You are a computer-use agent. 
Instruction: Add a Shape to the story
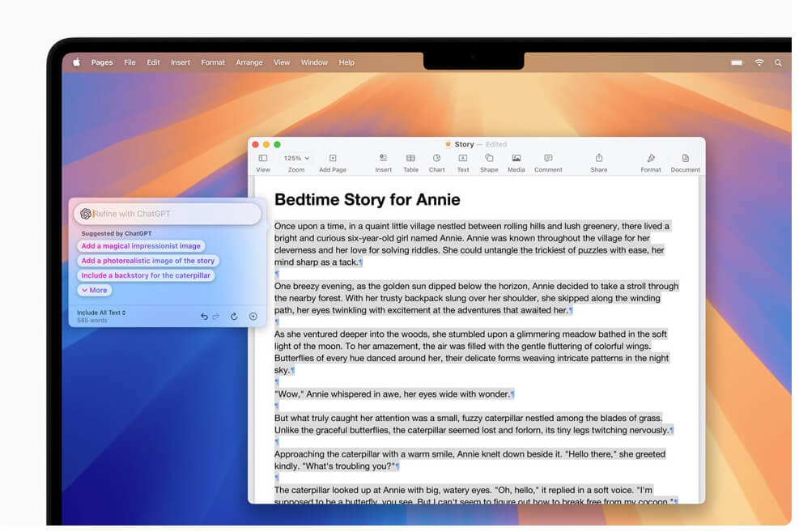tap(488, 160)
